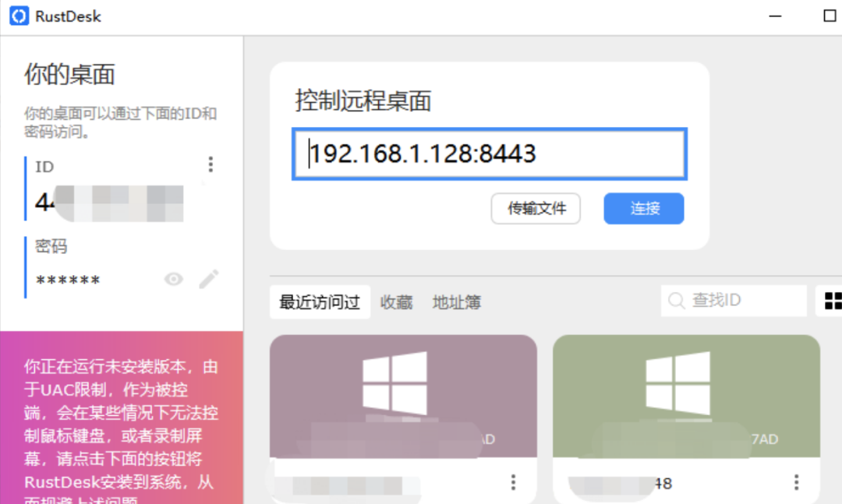This screenshot has height=504, width=842.
Task: Reveal the password with the eye icon
Action: [173, 279]
